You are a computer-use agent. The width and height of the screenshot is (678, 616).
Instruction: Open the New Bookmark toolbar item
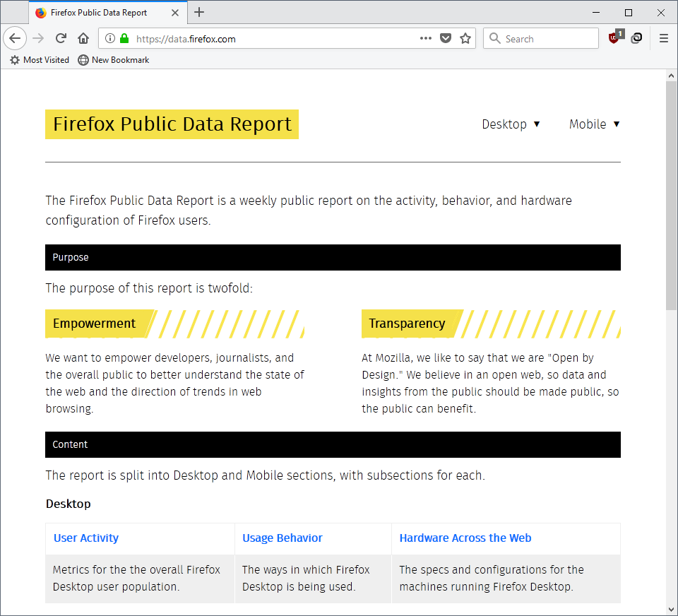(x=114, y=60)
